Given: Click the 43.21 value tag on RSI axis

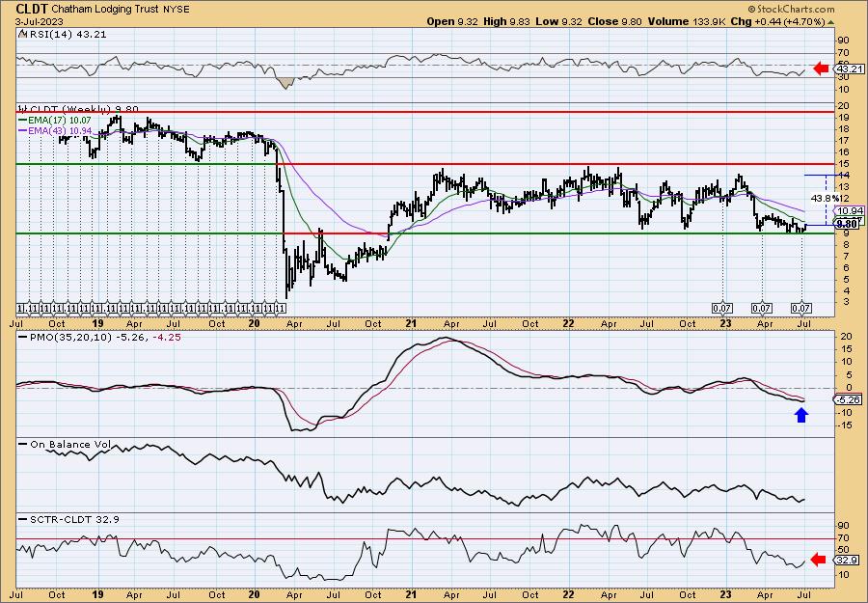Looking at the screenshot, I should click(849, 69).
